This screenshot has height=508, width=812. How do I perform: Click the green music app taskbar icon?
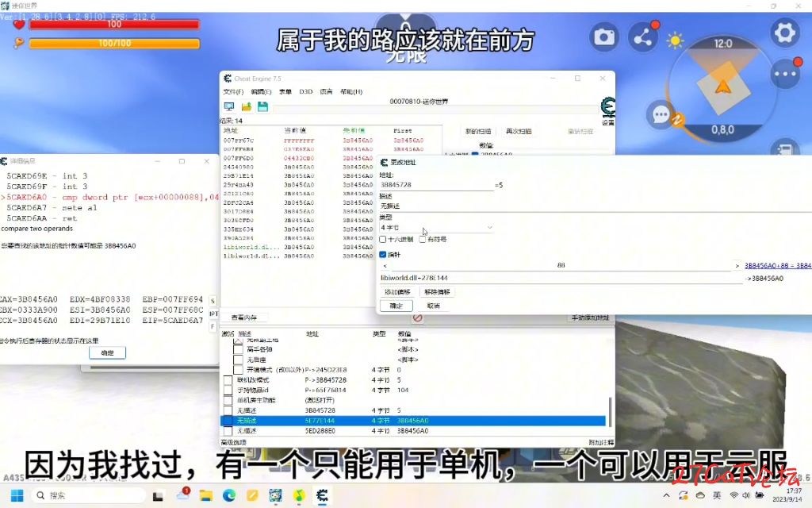point(299,495)
